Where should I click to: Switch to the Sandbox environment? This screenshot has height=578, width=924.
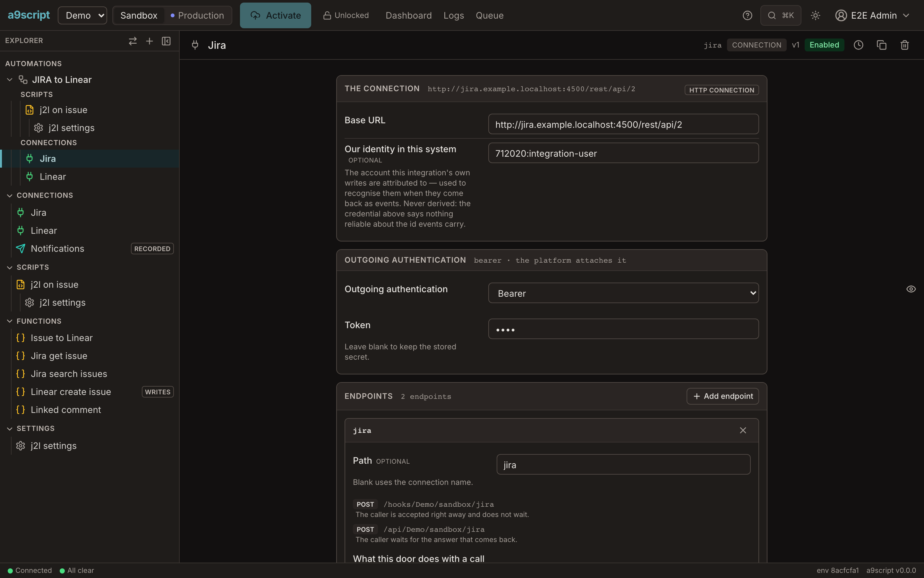(139, 15)
